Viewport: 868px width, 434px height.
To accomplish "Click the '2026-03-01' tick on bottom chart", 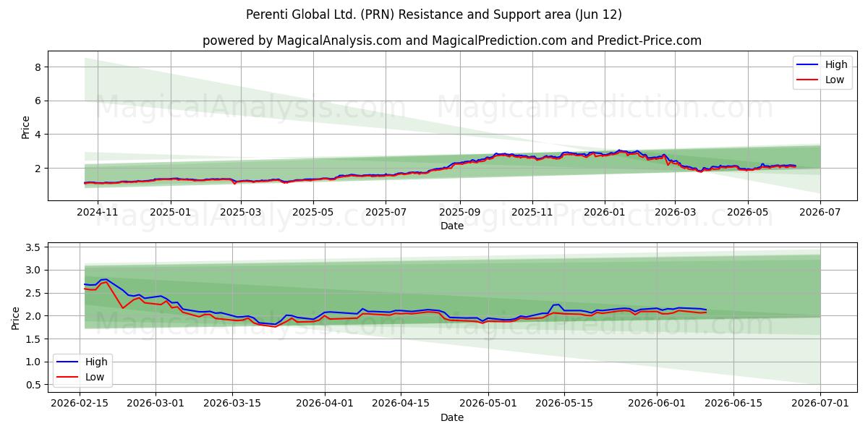I will [156, 404].
